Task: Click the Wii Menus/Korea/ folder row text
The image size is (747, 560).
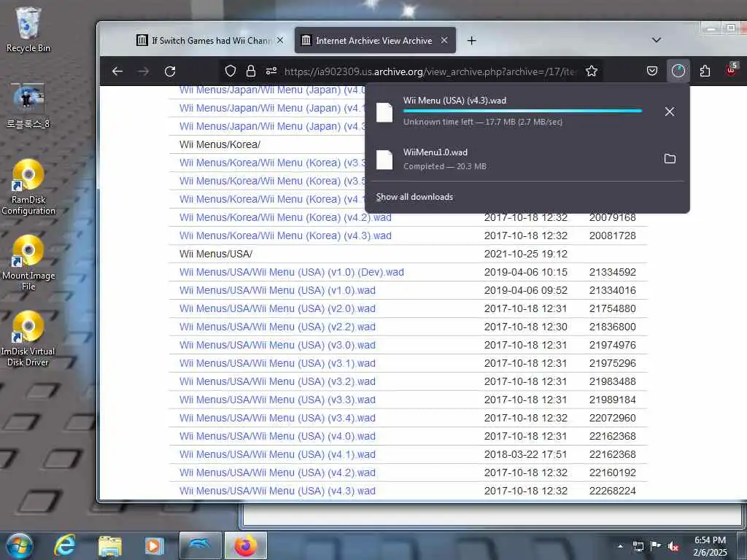Action: (220, 145)
